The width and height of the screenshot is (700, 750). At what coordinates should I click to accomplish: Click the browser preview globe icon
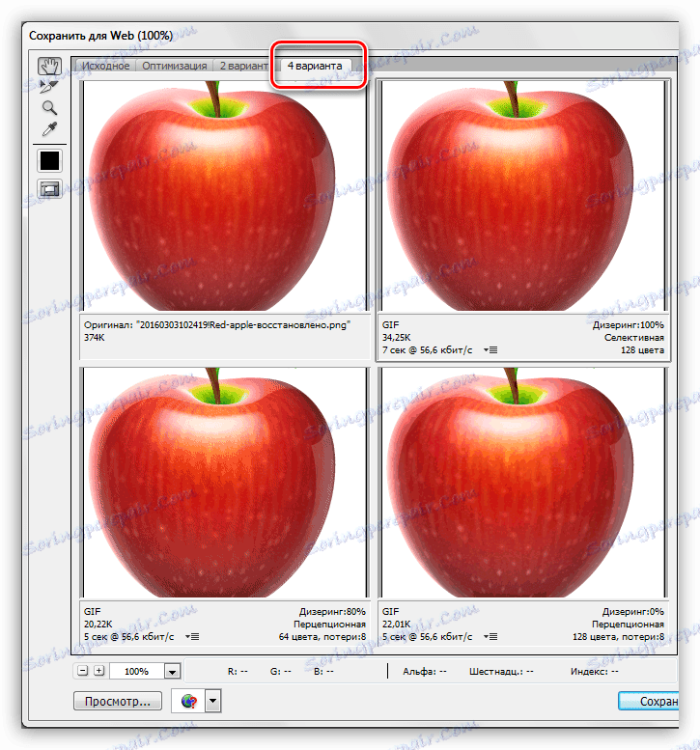(188, 701)
